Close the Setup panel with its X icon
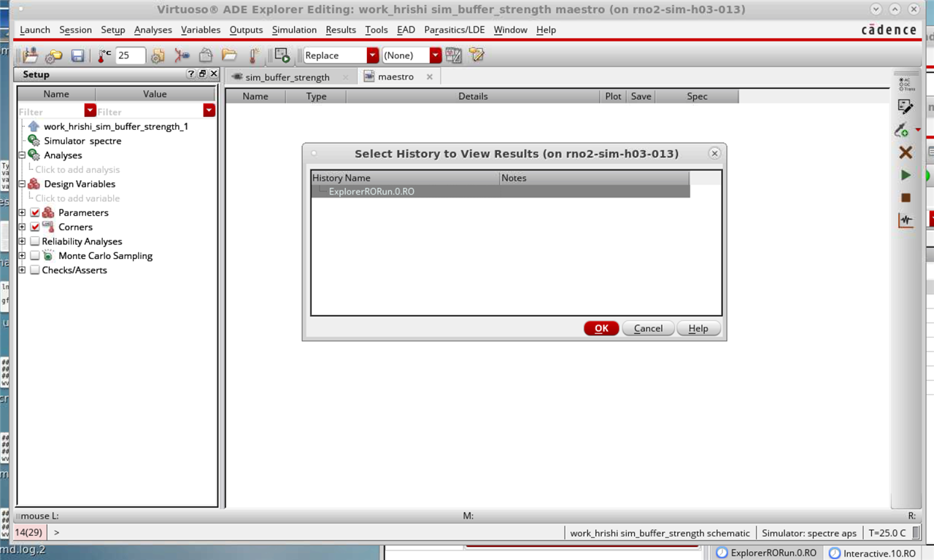 (x=213, y=74)
